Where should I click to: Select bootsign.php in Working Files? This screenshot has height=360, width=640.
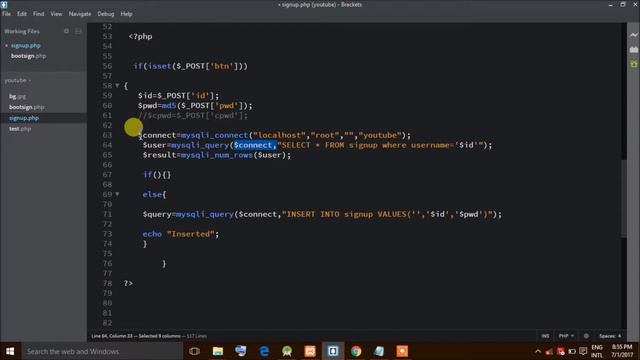pos(28,56)
